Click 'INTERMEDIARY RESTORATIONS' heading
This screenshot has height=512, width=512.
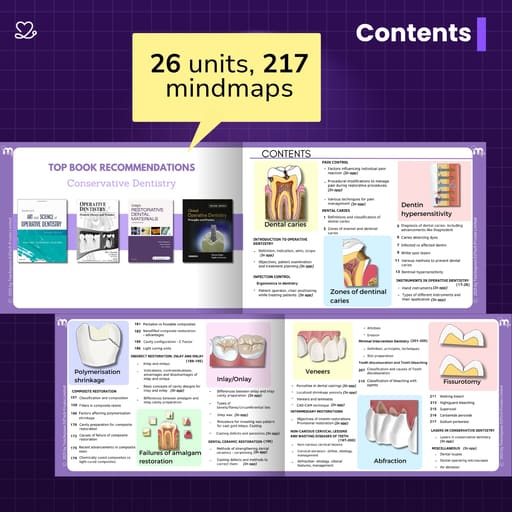pyautogui.click(x=316, y=412)
